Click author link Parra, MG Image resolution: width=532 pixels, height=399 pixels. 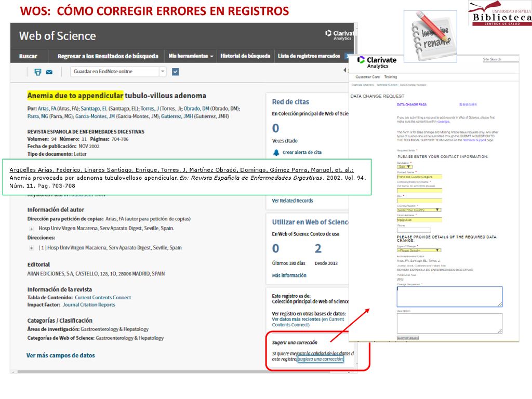point(37,116)
